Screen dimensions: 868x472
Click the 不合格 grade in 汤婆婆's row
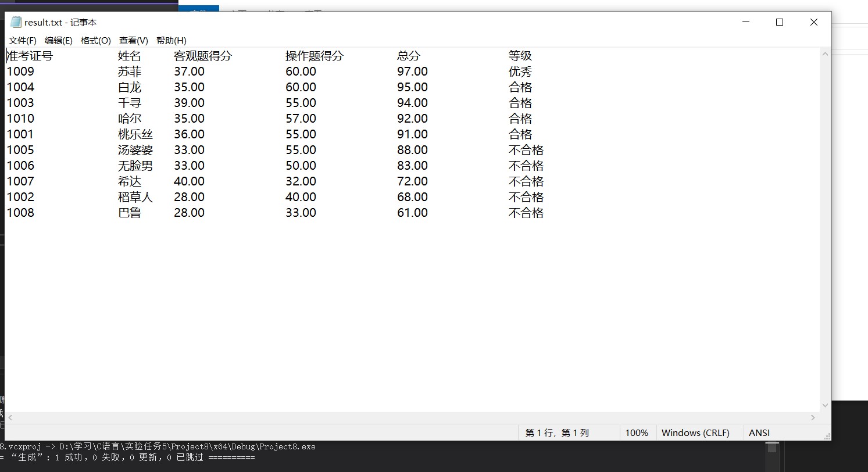point(526,150)
